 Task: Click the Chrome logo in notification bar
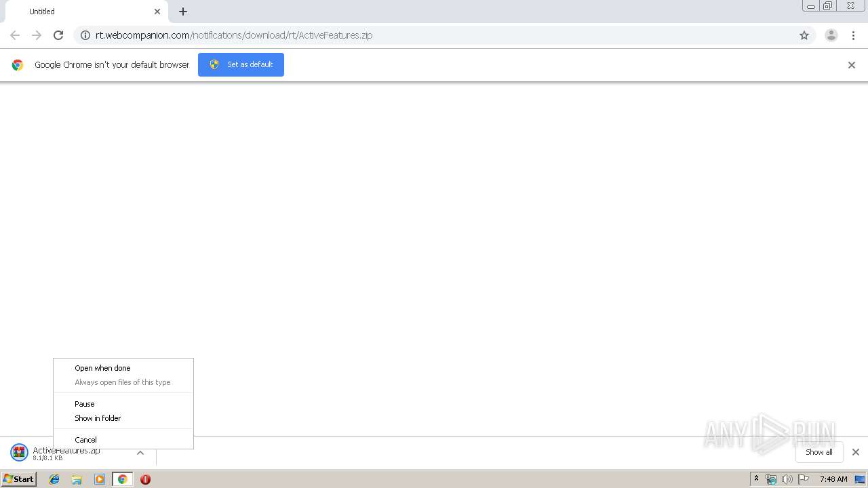coord(18,65)
